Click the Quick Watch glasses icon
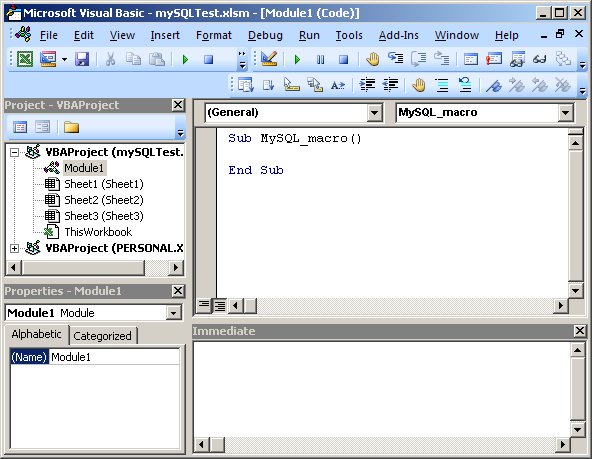 click(x=540, y=59)
